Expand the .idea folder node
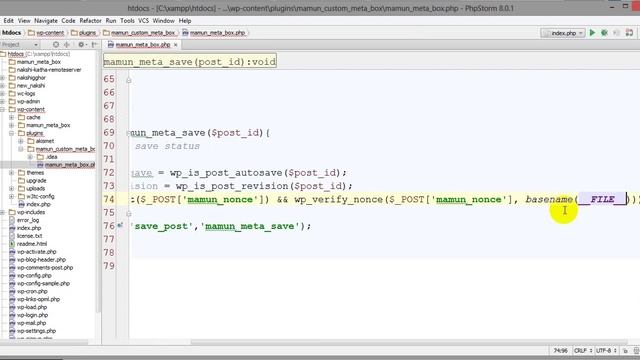Image resolution: width=640 pixels, height=360 pixels. (x=30, y=157)
